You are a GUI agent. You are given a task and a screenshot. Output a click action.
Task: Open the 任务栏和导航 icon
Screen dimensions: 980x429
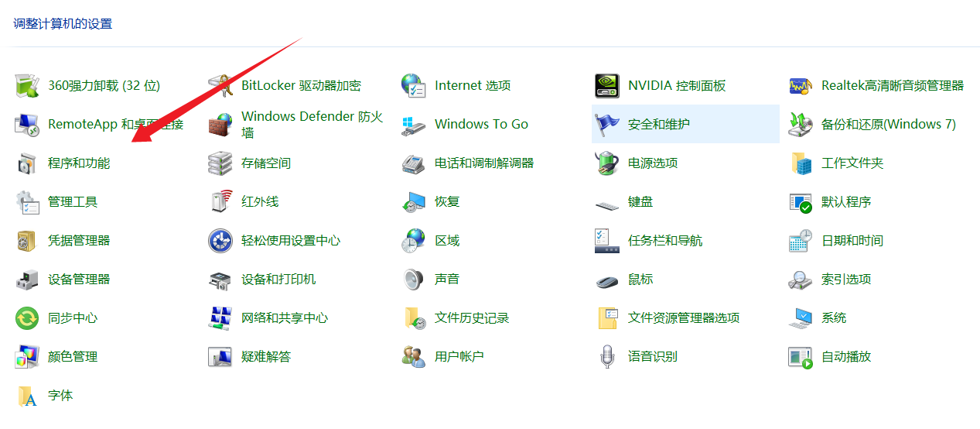(607, 240)
